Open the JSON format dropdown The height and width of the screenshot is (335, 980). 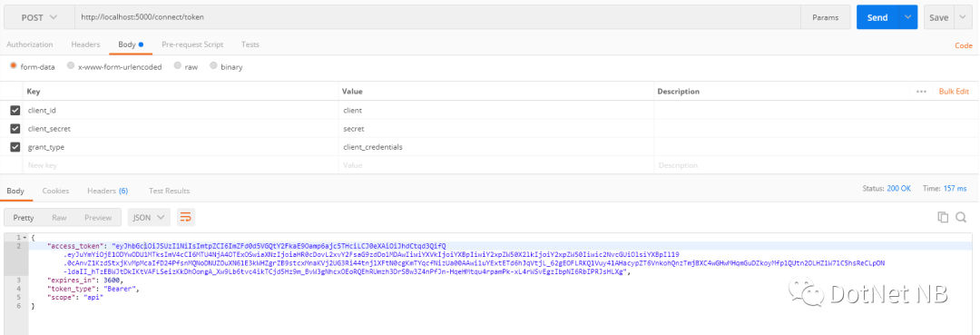pos(149,218)
